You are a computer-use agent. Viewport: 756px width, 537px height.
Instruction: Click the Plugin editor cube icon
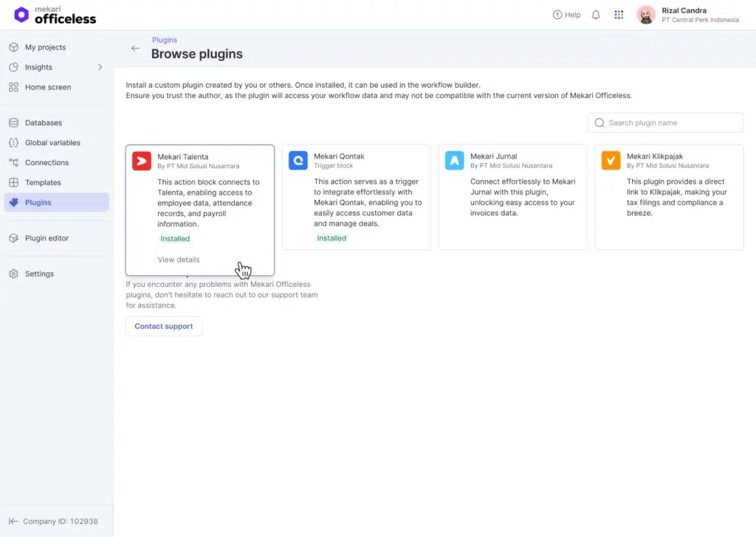click(13, 238)
